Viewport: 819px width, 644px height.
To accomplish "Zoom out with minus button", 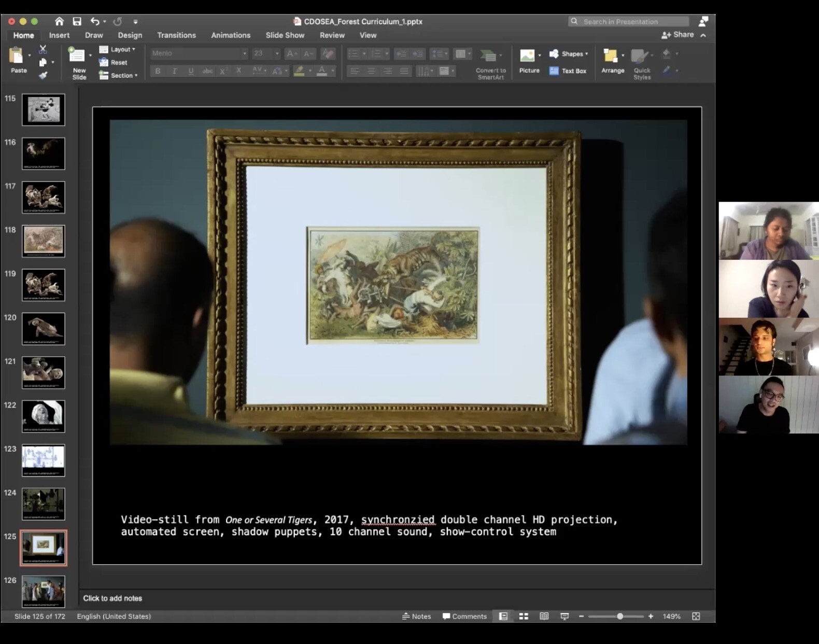I will [x=581, y=616].
